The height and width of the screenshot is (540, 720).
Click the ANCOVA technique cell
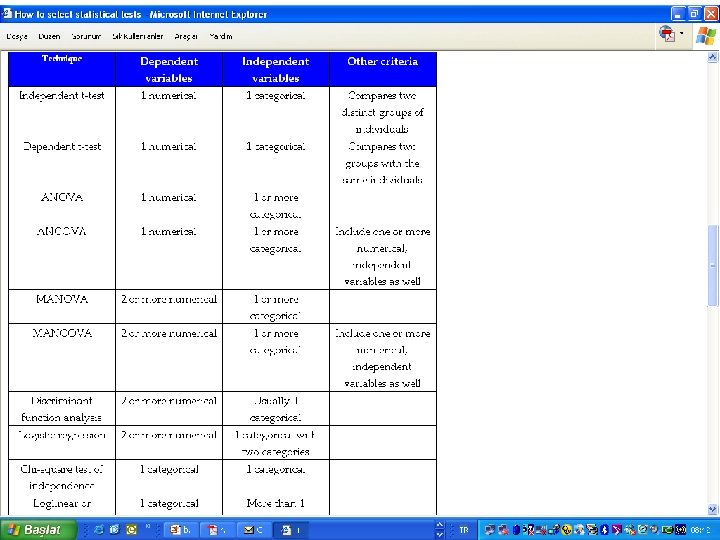pos(62,231)
